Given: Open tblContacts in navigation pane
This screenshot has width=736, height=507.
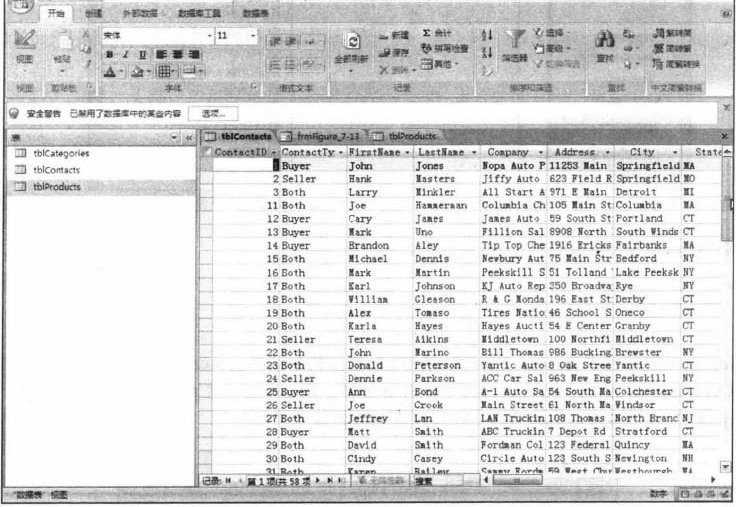Looking at the screenshot, I should (x=56, y=170).
